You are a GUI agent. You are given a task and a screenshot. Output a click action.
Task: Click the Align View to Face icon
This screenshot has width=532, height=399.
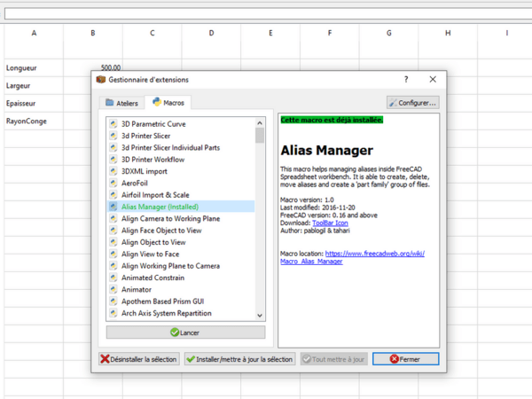click(x=113, y=254)
